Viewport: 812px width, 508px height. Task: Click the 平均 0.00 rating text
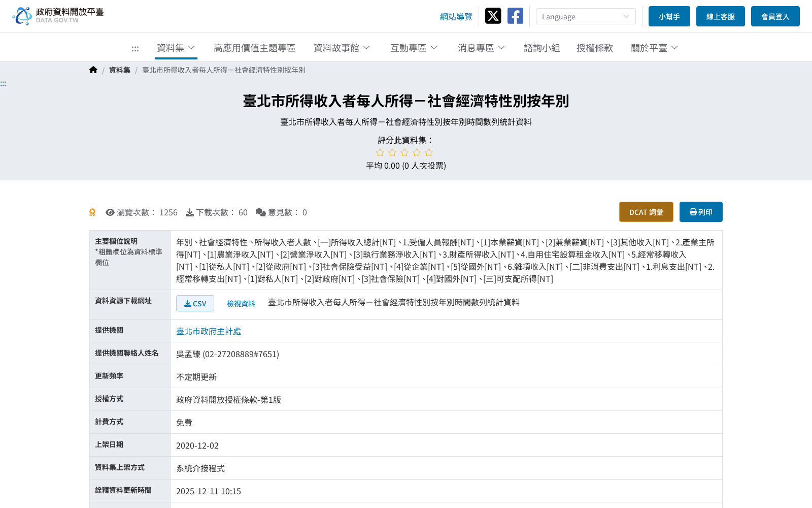point(406,166)
